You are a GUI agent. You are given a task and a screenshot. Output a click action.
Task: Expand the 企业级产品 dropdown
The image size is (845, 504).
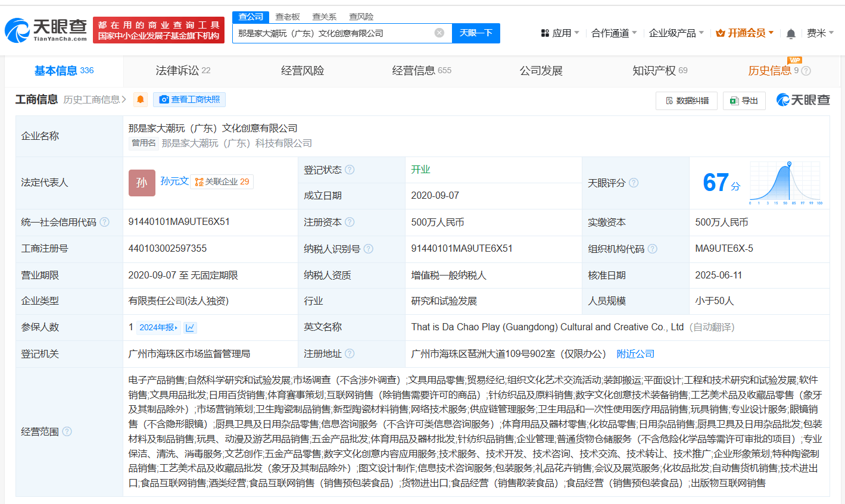[676, 33]
